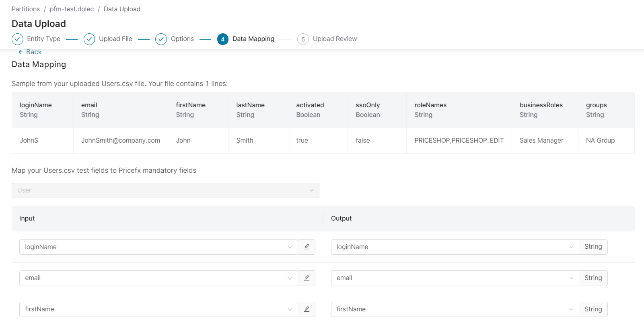Switch to the Options step label
The width and height of the screenshot is (644, 321).
coord(182,39)
